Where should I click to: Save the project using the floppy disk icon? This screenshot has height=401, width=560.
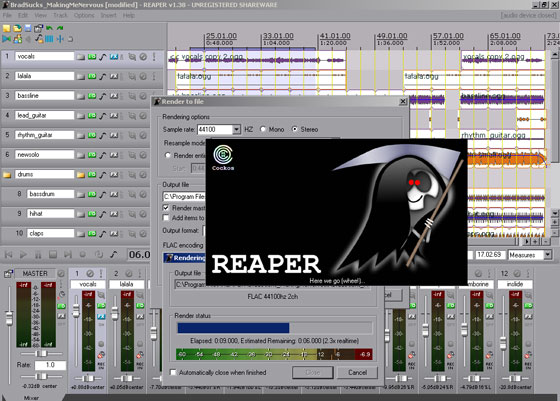28,28
